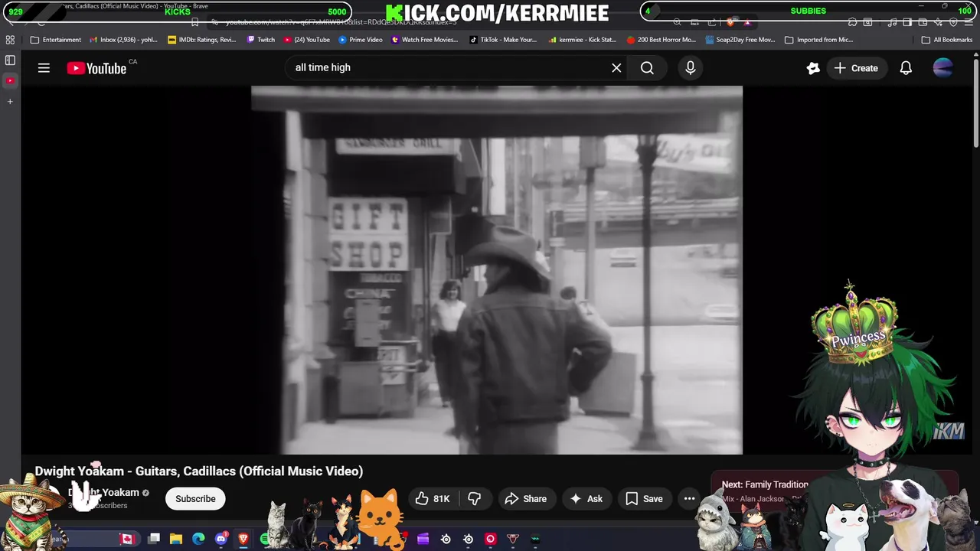This screenshot has width=980, height=551.
Task: Expand the All Bookmarks folder
Action: [947, 40]
